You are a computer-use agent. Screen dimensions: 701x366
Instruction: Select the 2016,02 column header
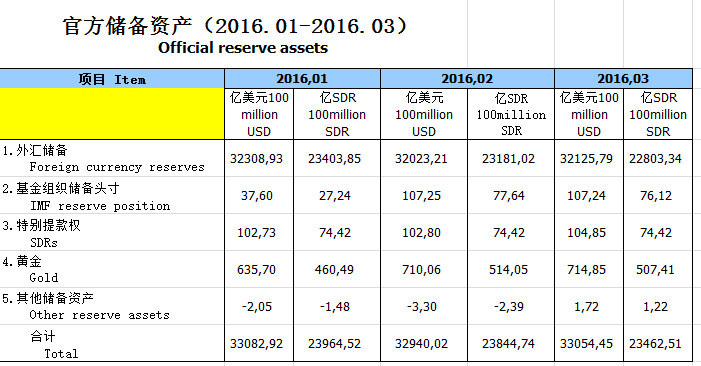pyautogui.click(x=467, y=79)
